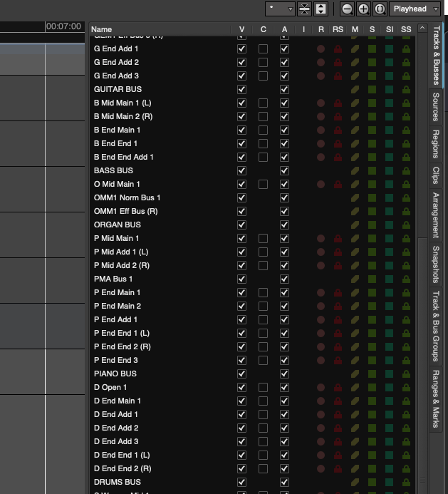Solo the PIANO BUS row
The height and width of the screenshot is (494, 448).
coord(372,374)
